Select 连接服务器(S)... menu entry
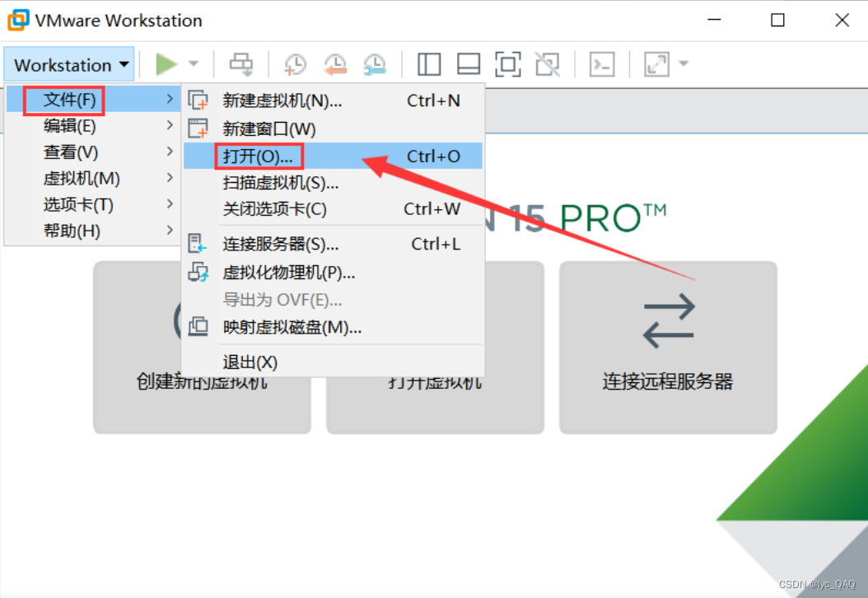Image resolution: width=868 pixels, height=598 pixels. (x=334, y=244)
